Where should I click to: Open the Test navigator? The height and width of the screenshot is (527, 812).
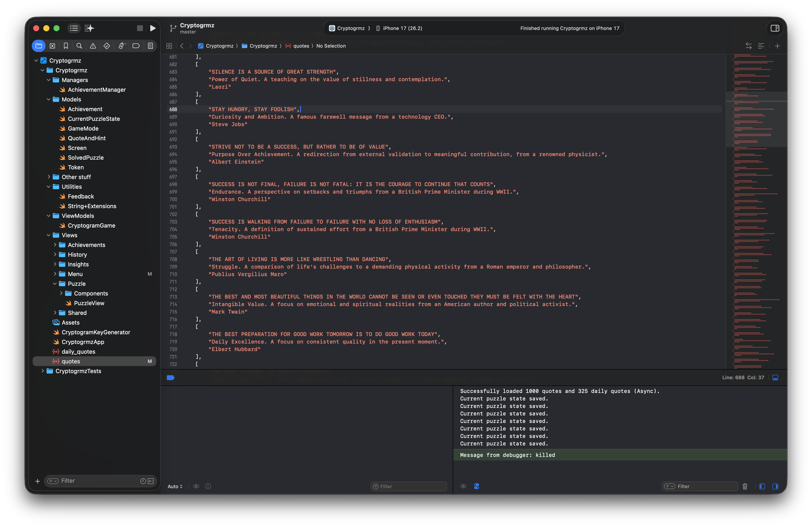[x=106, y=46]
